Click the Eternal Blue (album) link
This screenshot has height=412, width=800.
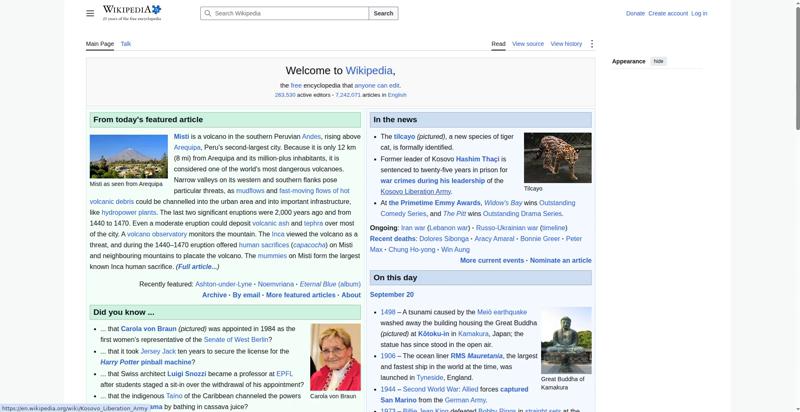330,284
